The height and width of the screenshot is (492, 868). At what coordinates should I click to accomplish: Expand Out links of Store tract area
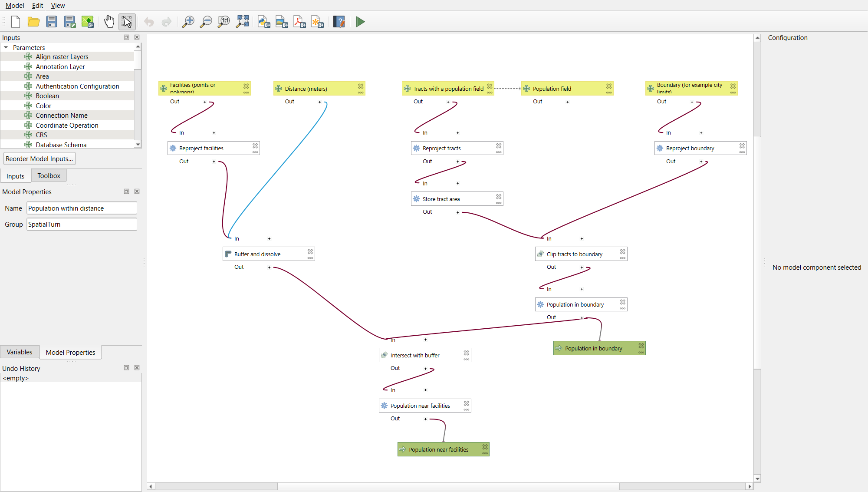click(x=457, y=212)
